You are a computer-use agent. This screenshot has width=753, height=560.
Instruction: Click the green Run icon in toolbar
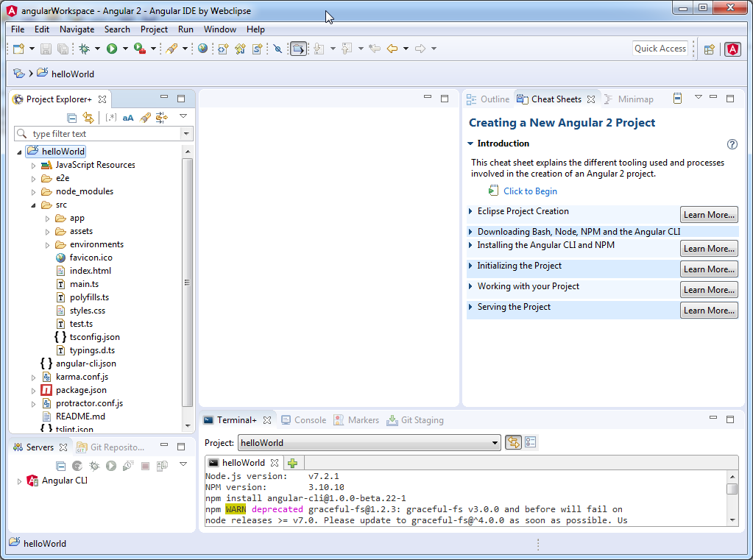pos(112,49)
